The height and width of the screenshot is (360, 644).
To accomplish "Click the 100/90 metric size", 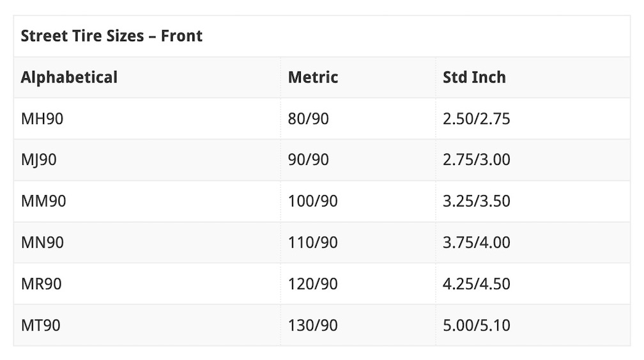I will pos(313,201).
